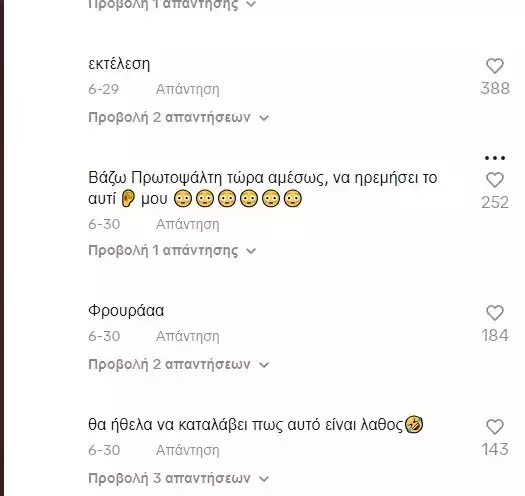Like the Πρωτοψάλτη comment heart
Screen dimensions: 525x496
click(495, 180)
